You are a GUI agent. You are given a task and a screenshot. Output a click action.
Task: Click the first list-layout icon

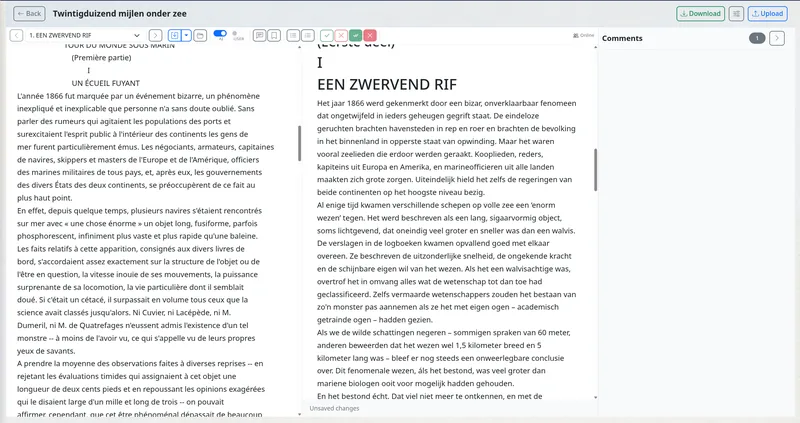coord(293,35)
